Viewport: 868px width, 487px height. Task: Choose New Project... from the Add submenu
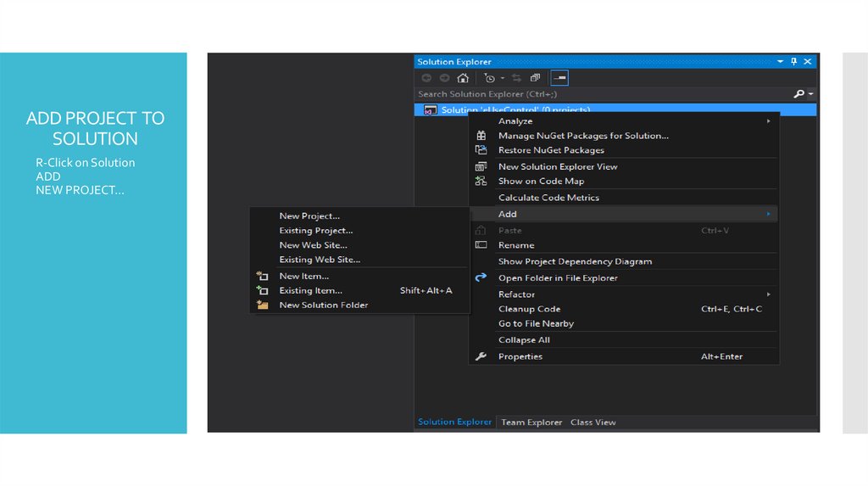(x=309, y=216)
